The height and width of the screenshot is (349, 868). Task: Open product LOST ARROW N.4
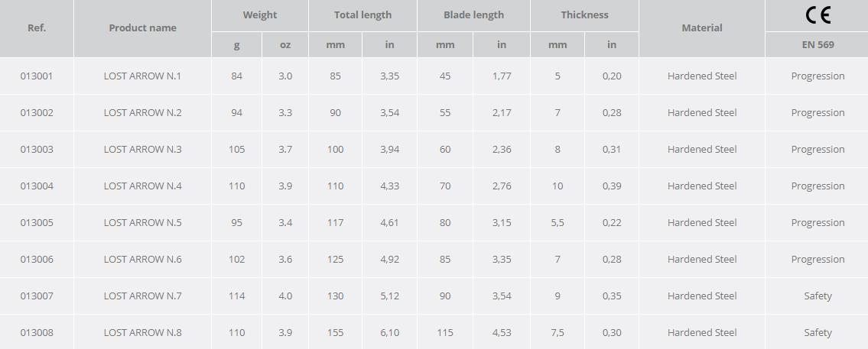pos(142,186)
